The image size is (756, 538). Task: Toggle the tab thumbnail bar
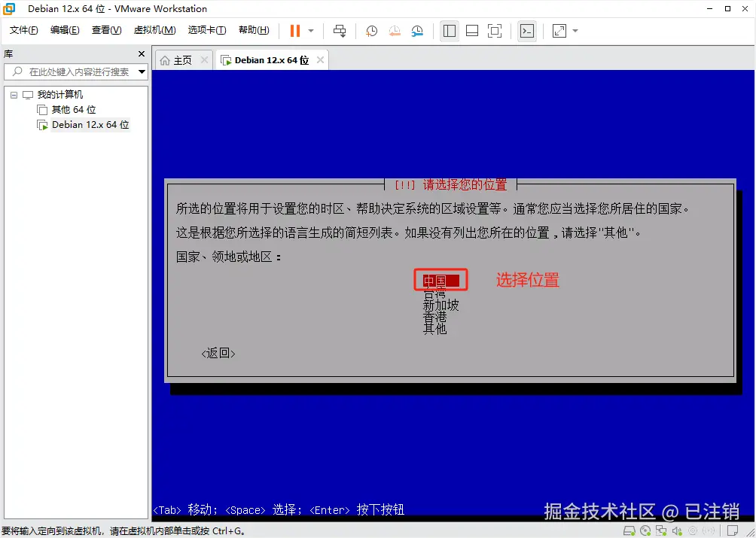tap(471, 31)
